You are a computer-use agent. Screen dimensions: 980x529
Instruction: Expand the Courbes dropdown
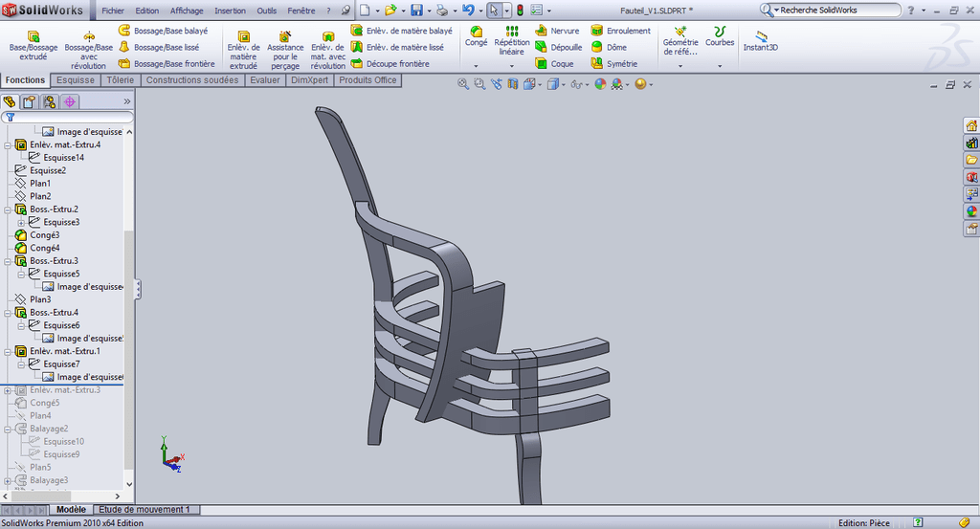[x=720, y=66]
